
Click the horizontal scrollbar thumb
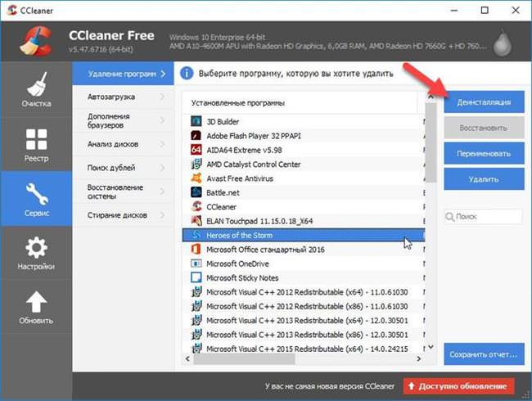(244, 358)
